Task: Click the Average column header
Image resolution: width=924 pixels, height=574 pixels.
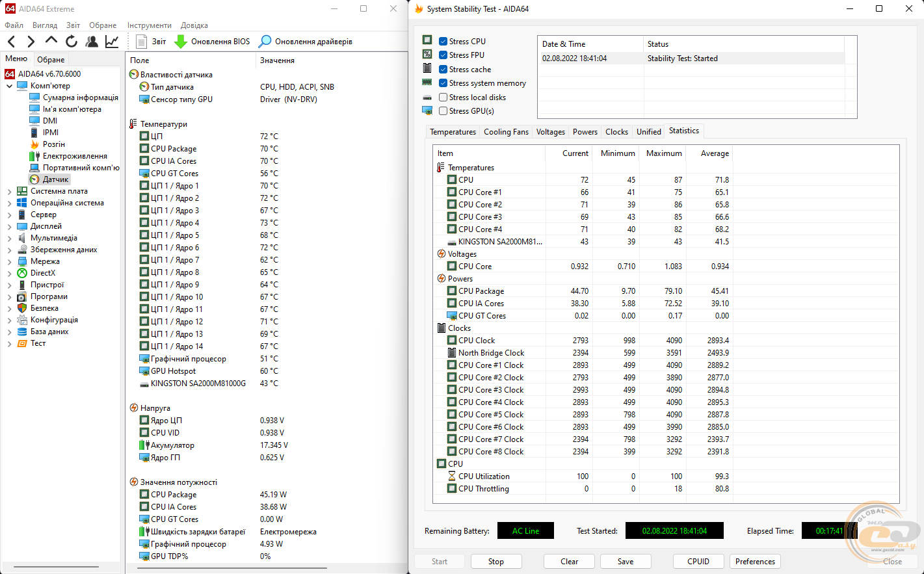Action: [x=709, y=153]
